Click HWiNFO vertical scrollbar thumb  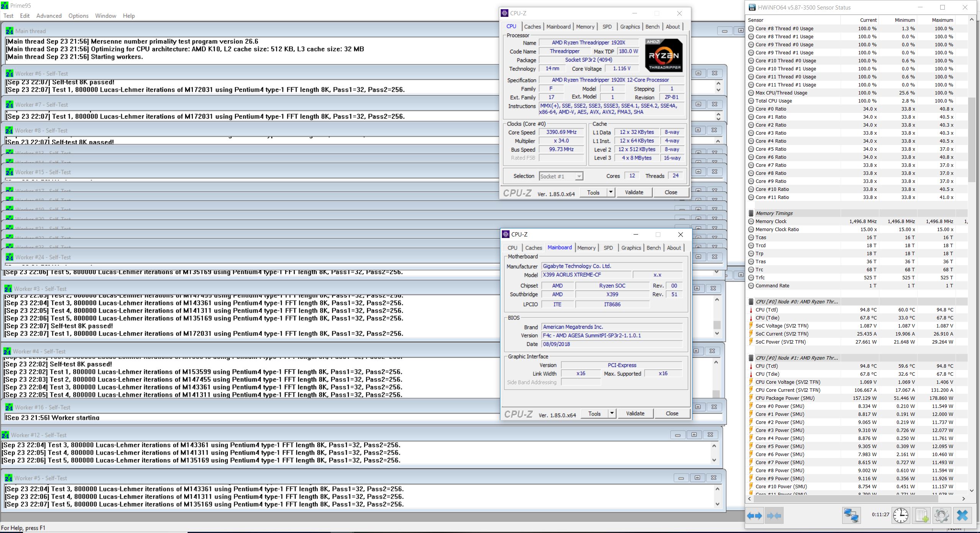tap(972, 140)
